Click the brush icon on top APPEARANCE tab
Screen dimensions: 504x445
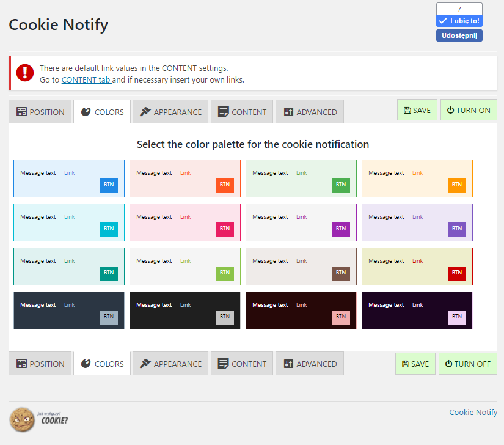(x=145, y=112)
